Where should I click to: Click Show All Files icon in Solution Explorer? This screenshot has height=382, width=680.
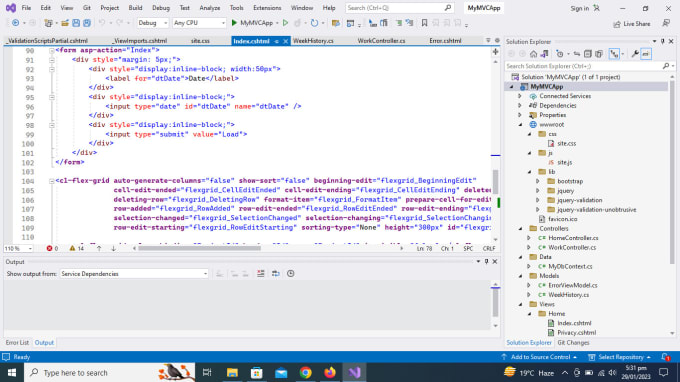599,54
